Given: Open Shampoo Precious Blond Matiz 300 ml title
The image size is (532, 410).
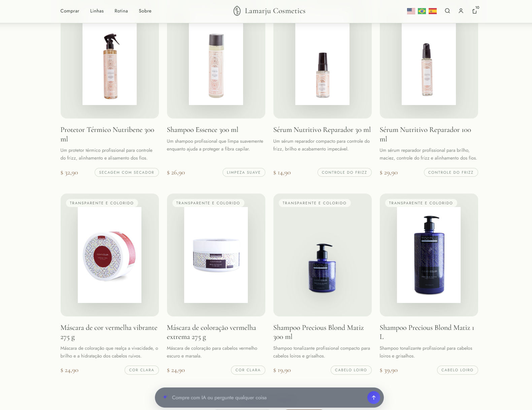Looking at the screenshot, I should click(x=319, y=332).
